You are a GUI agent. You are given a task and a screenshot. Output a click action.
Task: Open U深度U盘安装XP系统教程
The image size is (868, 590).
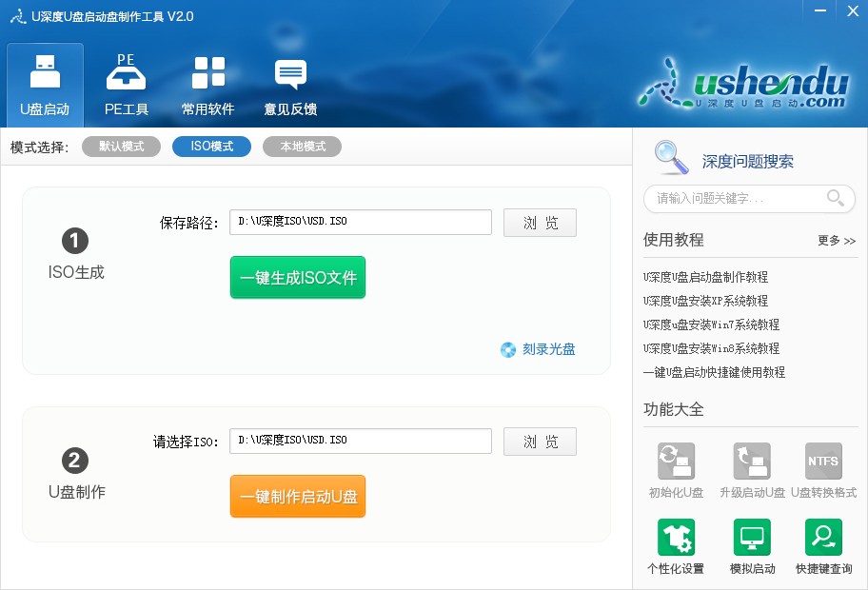coord(705,301)
